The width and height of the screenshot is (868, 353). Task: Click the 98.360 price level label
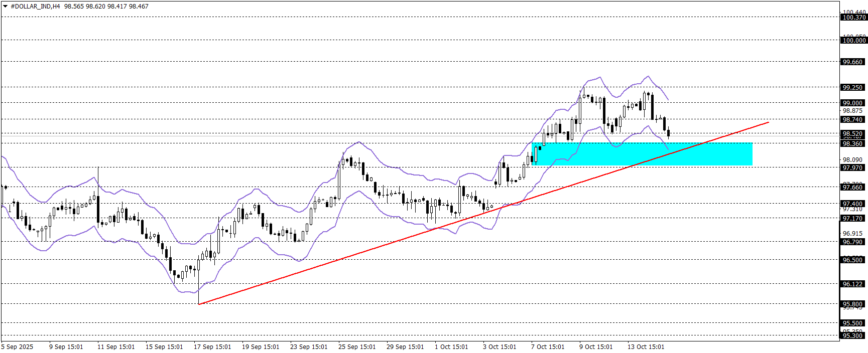coord(852,144)
